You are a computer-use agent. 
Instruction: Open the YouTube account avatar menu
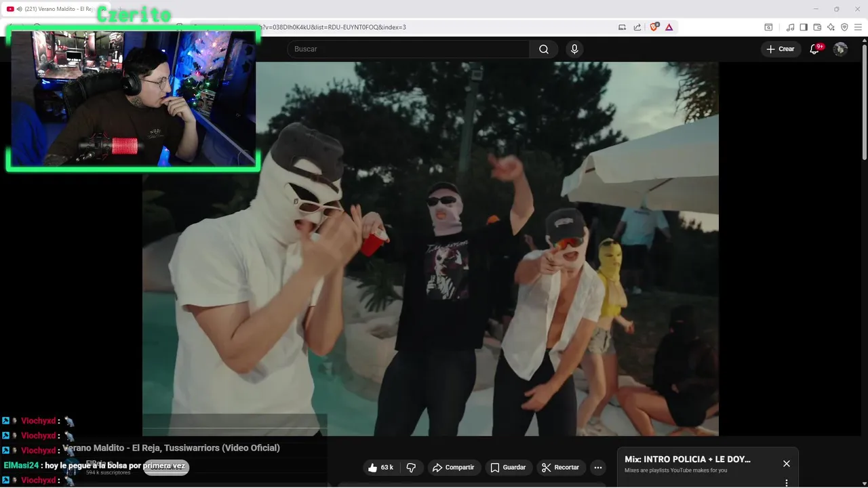click(x=840, y=49)
